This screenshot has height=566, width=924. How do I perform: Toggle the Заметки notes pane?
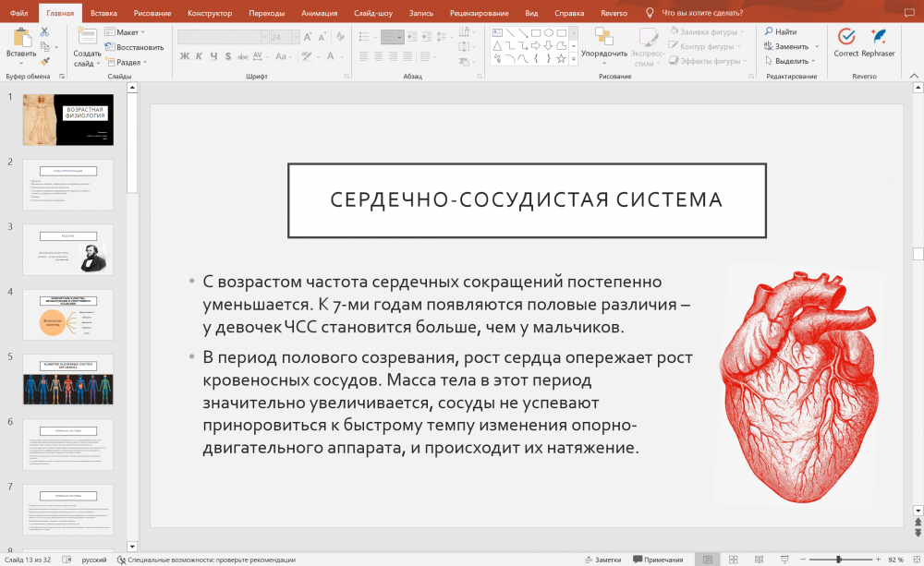coord(602,560)
